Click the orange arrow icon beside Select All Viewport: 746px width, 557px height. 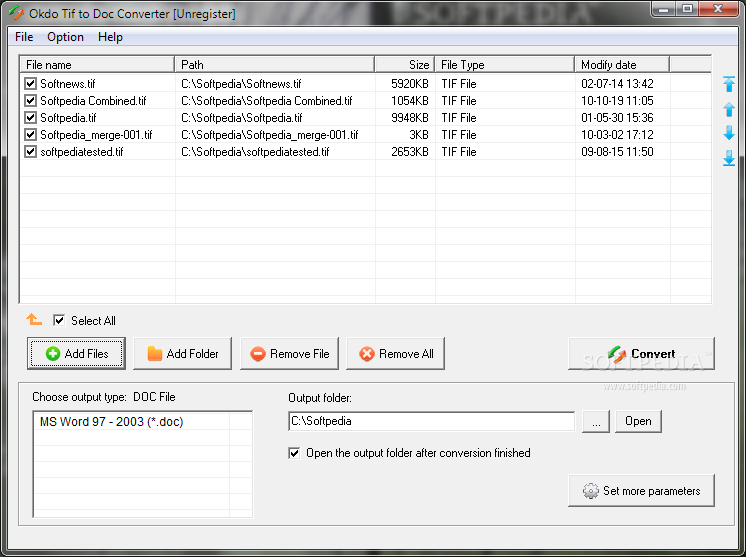34,319
